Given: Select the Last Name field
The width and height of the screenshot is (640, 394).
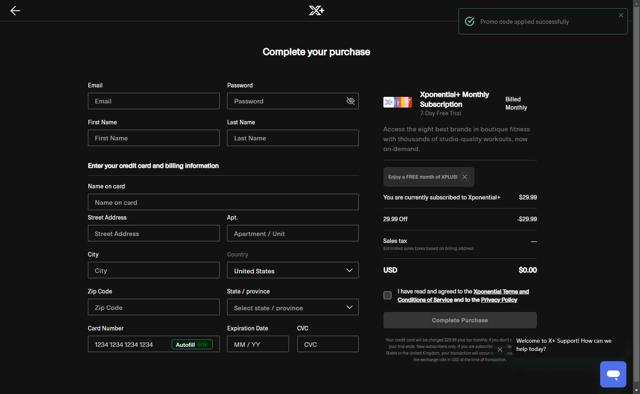Looking at the screenshot, I should click(293, 138).
